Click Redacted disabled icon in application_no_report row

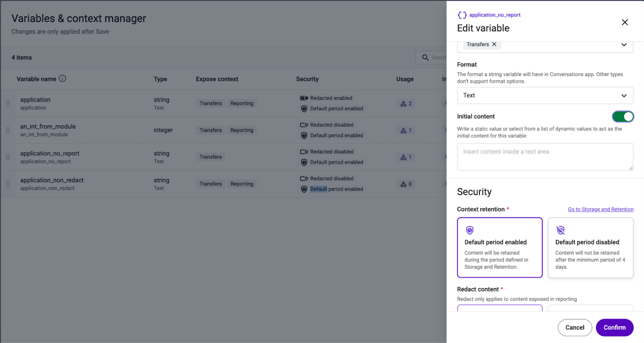click(x=304, y=152)
